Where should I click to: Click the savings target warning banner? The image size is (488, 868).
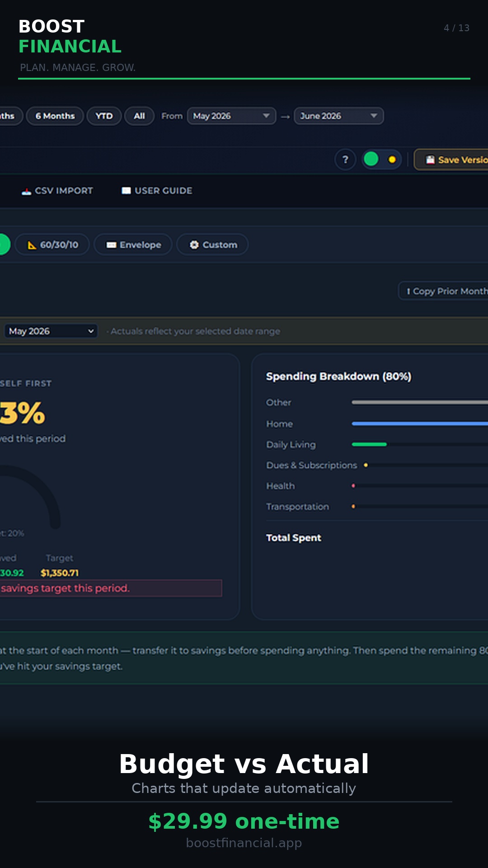[x=111, y=588]
